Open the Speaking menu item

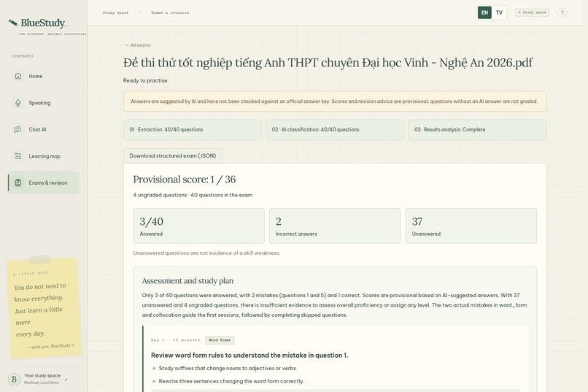[44, 103]
